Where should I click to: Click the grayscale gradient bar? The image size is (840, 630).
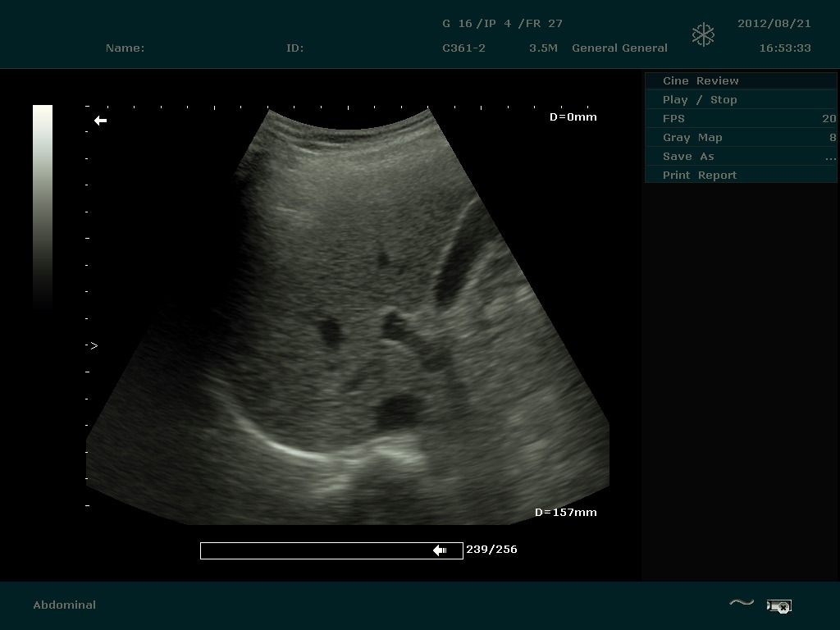[43, 205]
